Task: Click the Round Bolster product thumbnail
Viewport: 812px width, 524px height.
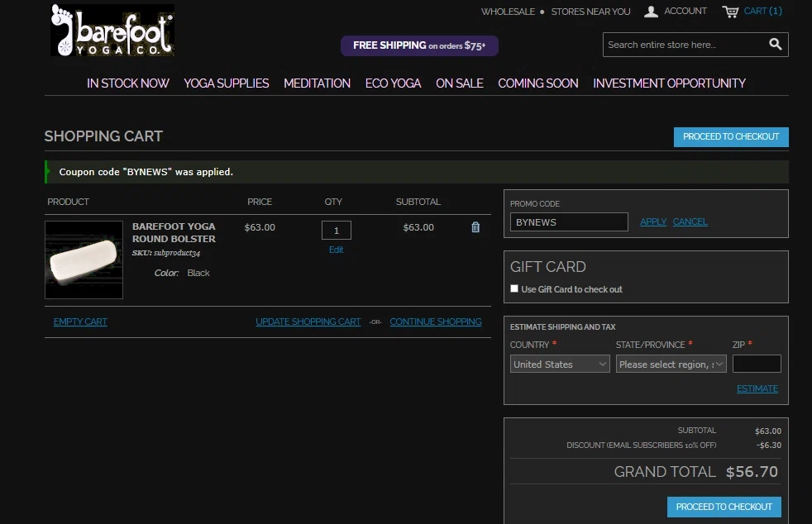Action: (84, 260)
